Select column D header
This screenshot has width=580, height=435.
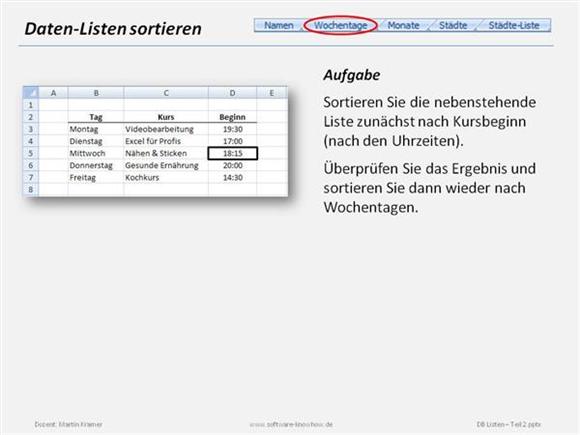232,93
